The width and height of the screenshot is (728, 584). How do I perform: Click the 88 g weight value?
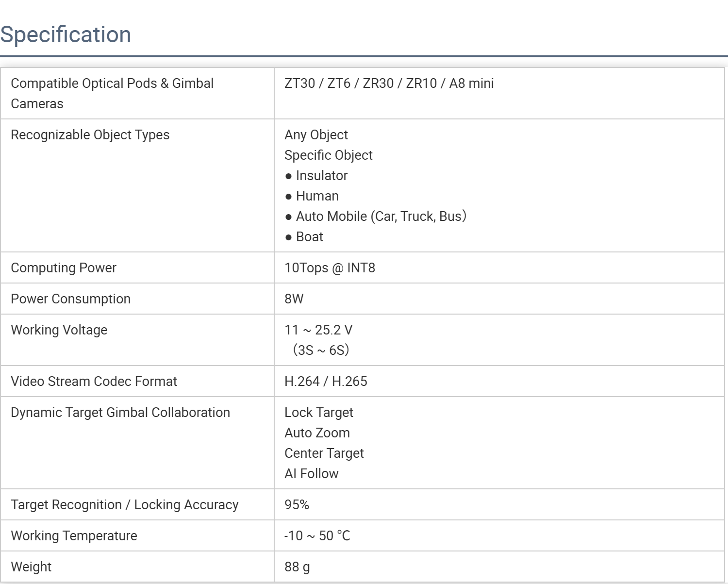pos(297,567)
